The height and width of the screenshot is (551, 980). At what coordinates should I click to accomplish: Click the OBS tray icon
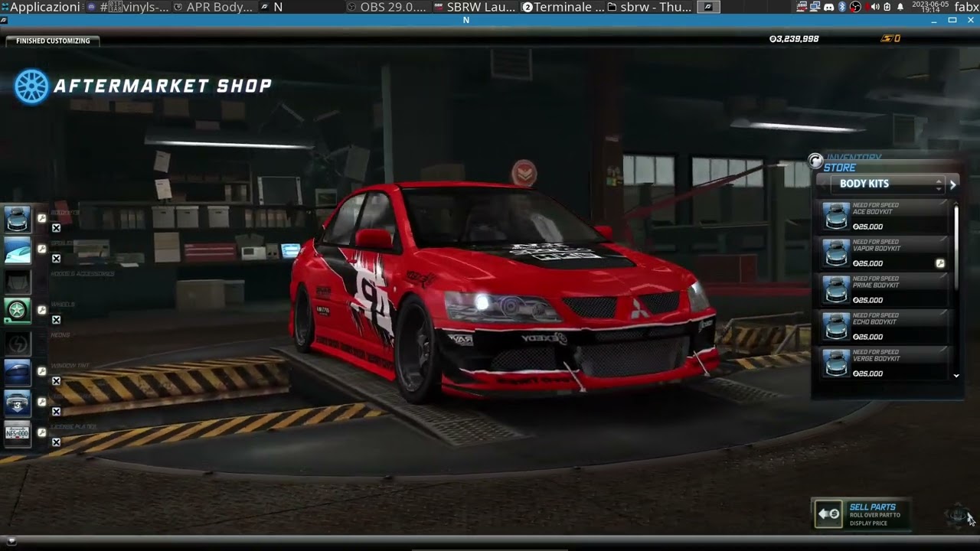click(855, 7)
